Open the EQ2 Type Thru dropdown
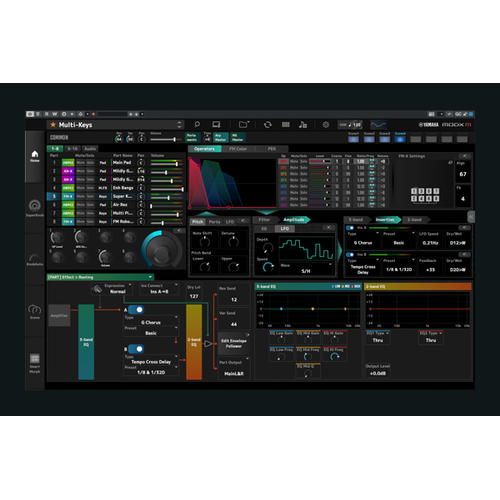The width and height of the screenshot is (500, 500). [431, 338]
